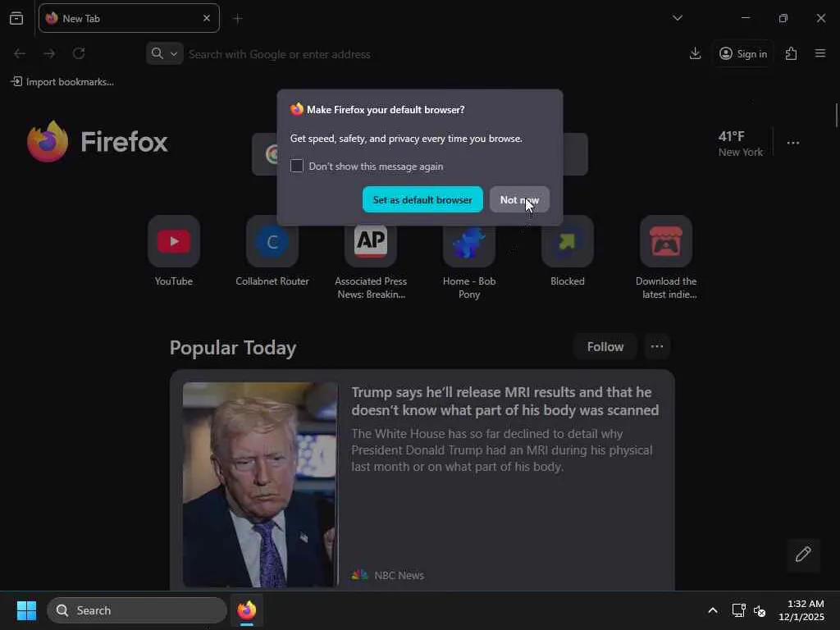The image size is (840, 630).
Task: Expand the list all tabs chevron
Action: click(678, 18)
